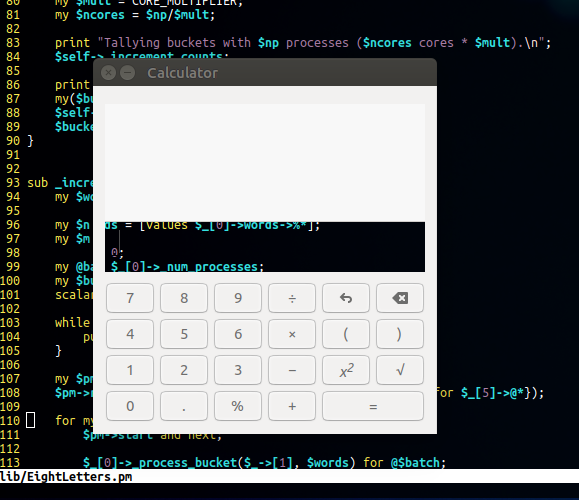
Task: Click the x squared button
Action: click(x=346, y=370)
